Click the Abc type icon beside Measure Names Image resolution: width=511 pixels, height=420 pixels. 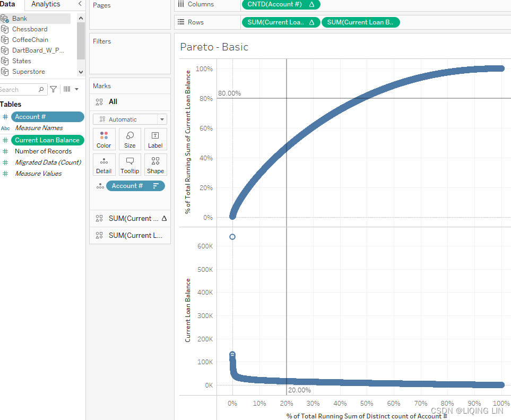pos(5,128)
